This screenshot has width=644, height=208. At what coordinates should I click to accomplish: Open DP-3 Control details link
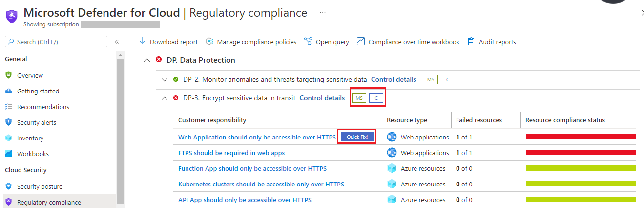(322, 98)
